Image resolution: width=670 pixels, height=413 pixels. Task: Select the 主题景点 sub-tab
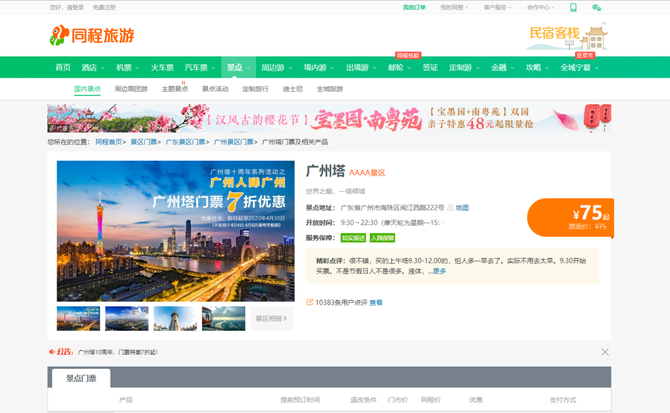[174, 89]
